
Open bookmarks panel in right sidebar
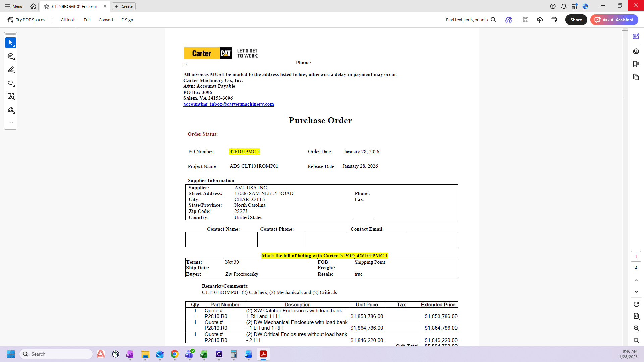point(636,64)
